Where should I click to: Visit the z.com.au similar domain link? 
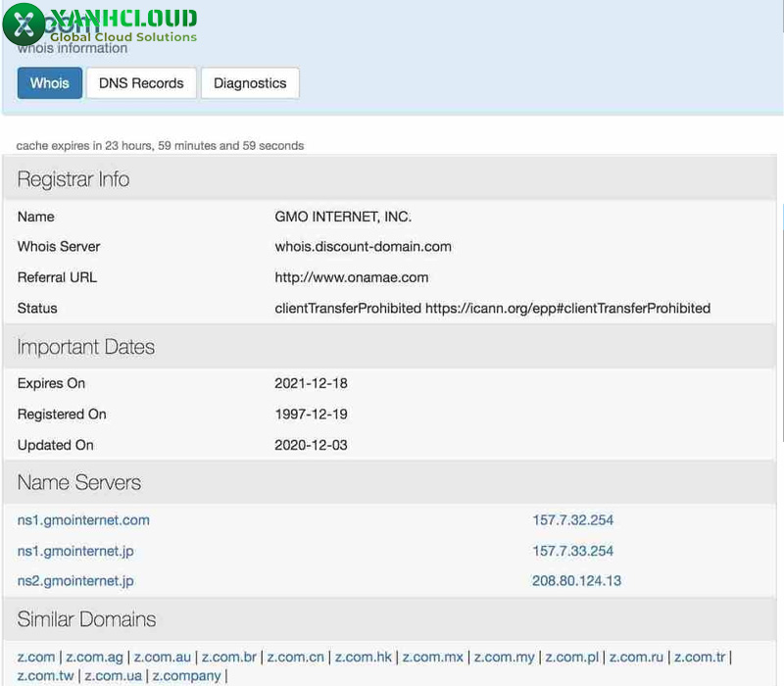tap(163, 657)
